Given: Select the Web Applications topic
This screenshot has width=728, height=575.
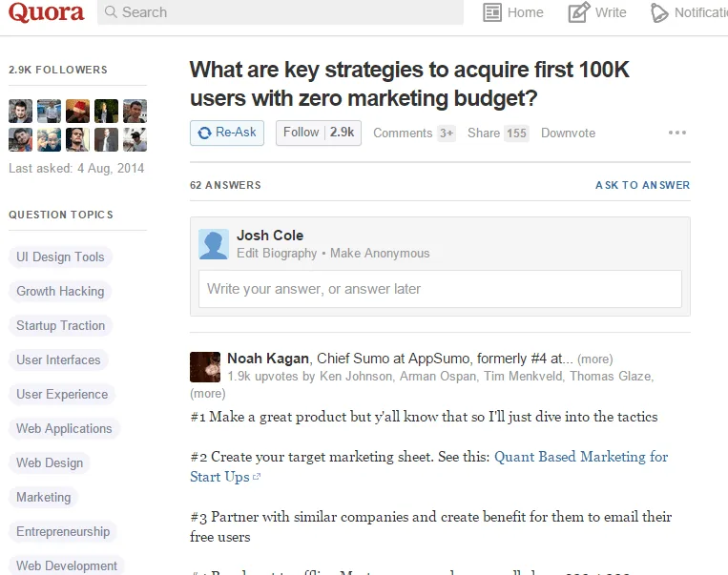Looking at the screenshot, I should click(x=64, y=429).
